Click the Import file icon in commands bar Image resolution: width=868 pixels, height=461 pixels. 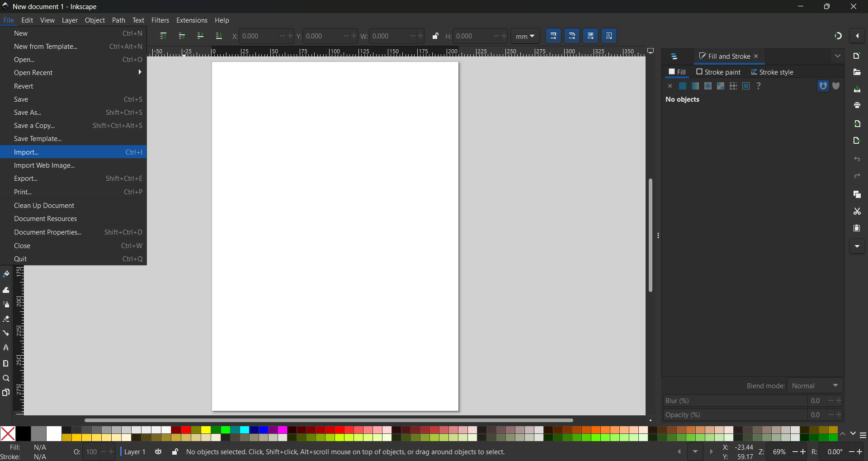(x=857, y=124)
